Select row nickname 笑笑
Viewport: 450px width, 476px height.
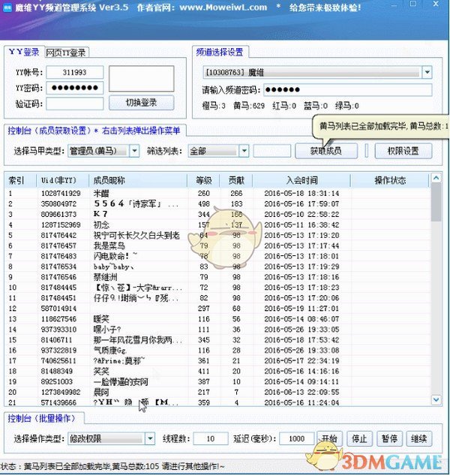point(217,371)
